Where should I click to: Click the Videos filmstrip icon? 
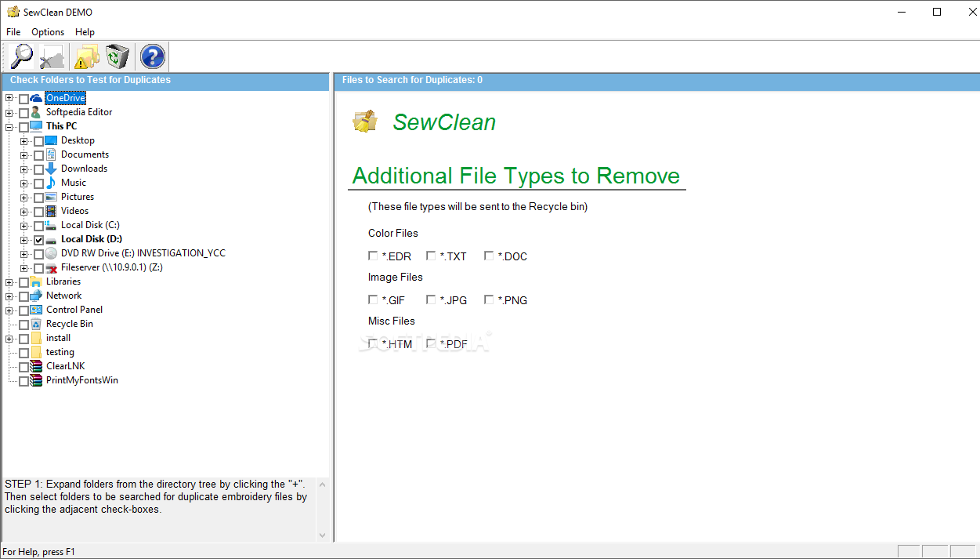pos(51,211)
